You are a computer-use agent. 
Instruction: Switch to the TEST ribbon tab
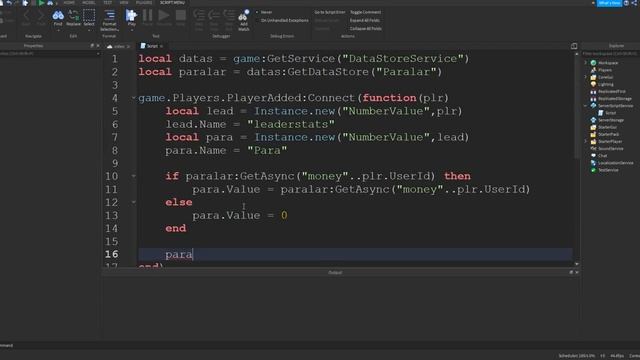[108, 2]
